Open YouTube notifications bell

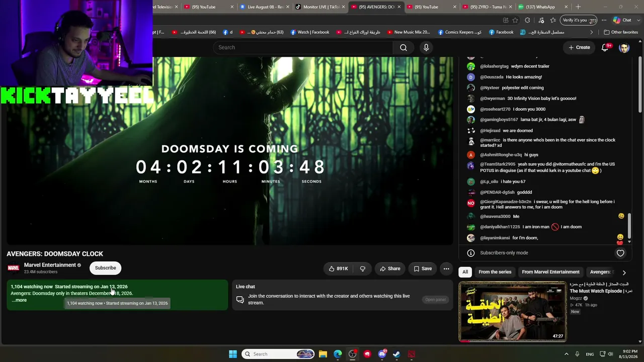tap(605, 47)
